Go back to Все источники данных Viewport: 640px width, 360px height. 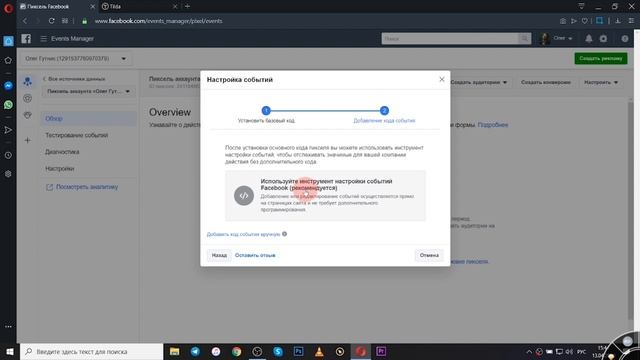coord(74,79)
